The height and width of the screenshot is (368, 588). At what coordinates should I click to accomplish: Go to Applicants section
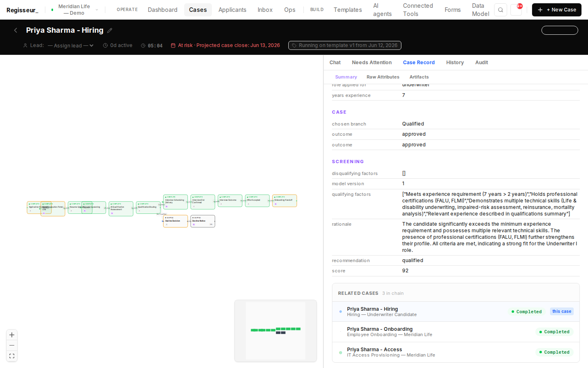tap(232, 10)
